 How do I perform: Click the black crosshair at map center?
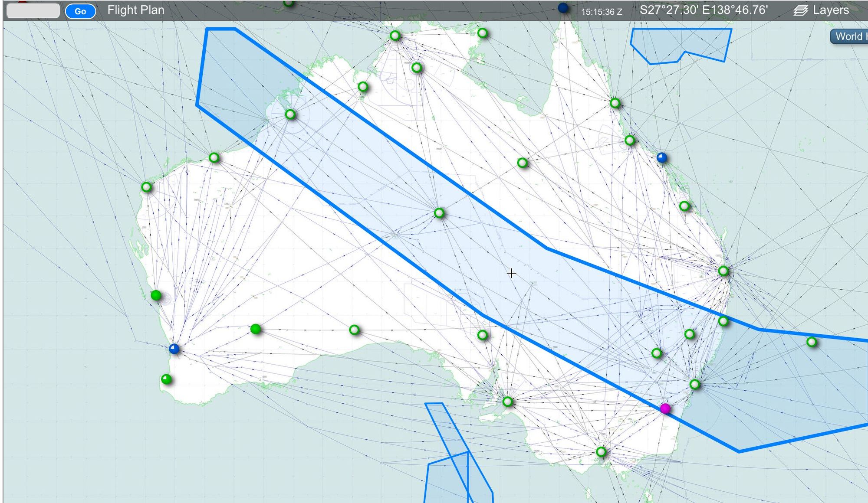pos(511,273)
